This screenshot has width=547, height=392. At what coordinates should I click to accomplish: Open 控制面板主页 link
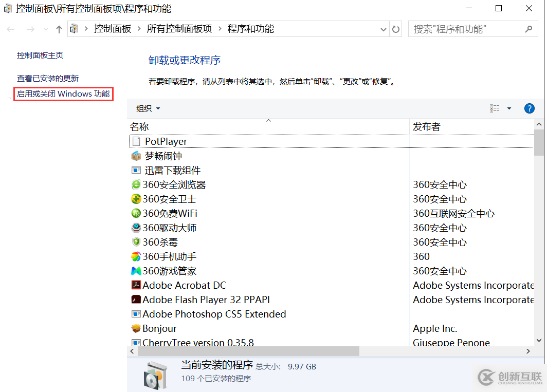click(x=40, y=55)
